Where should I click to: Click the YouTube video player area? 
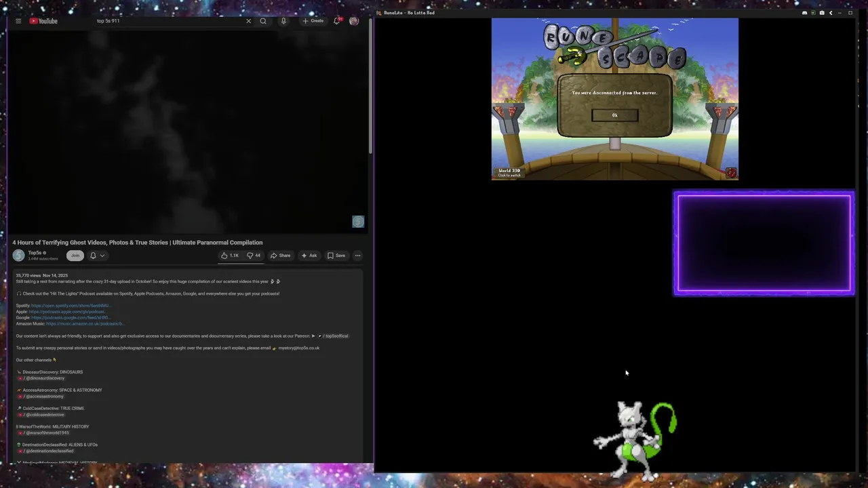pos(187,132)
